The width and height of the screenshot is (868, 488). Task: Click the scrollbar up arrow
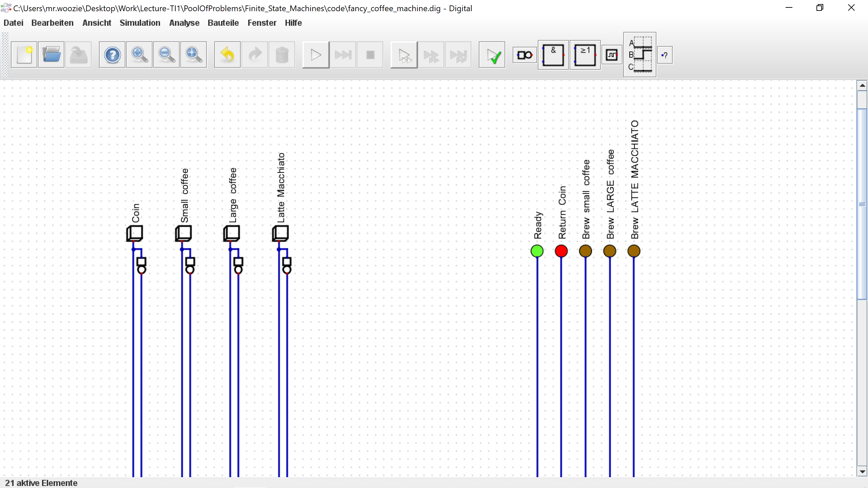tap(862, 85)
